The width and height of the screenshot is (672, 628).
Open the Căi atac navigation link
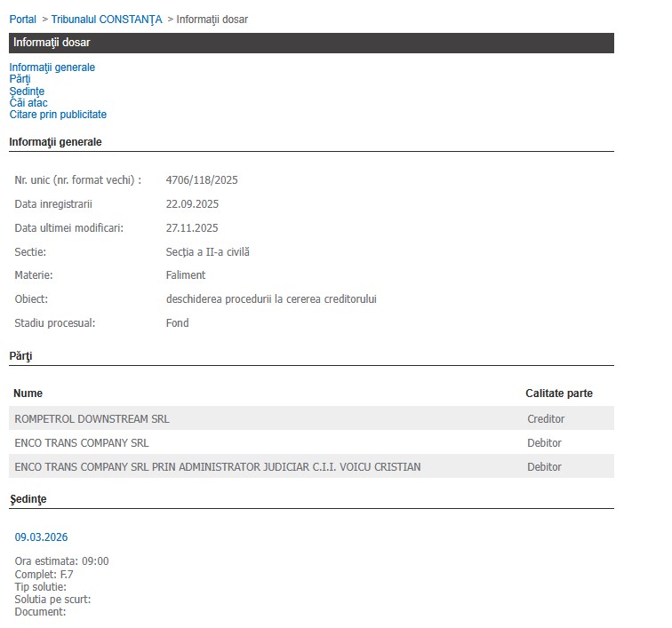pos(28,103)
